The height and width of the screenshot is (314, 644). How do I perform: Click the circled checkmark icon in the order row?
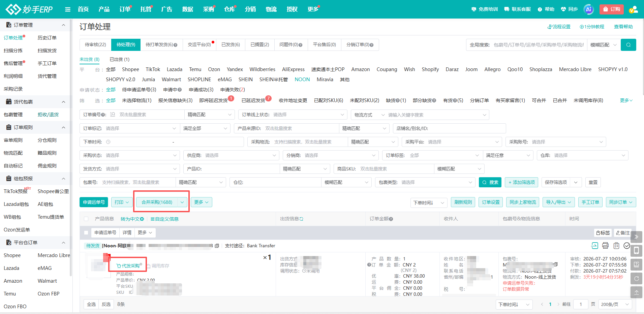[627, 246]
